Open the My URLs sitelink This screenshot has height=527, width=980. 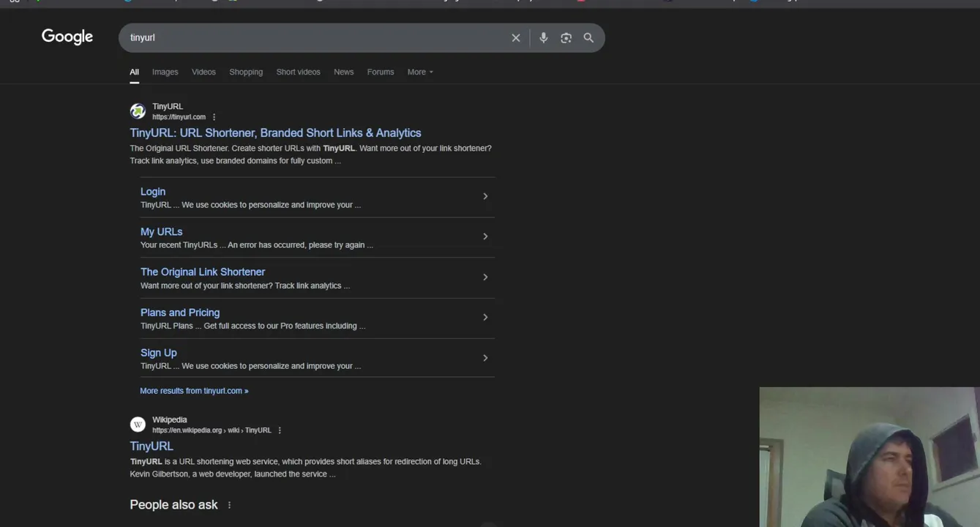coord(161,232)
